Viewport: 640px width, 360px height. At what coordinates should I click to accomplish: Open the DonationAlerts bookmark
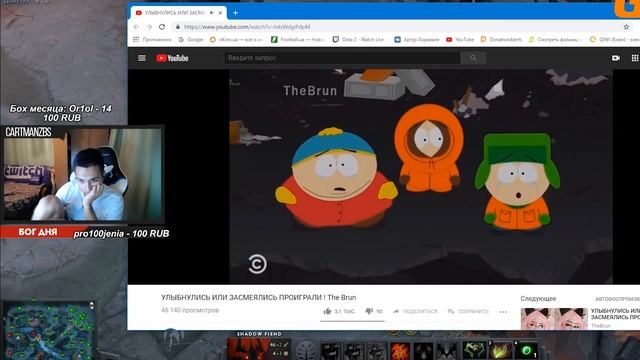coord(501,40)
